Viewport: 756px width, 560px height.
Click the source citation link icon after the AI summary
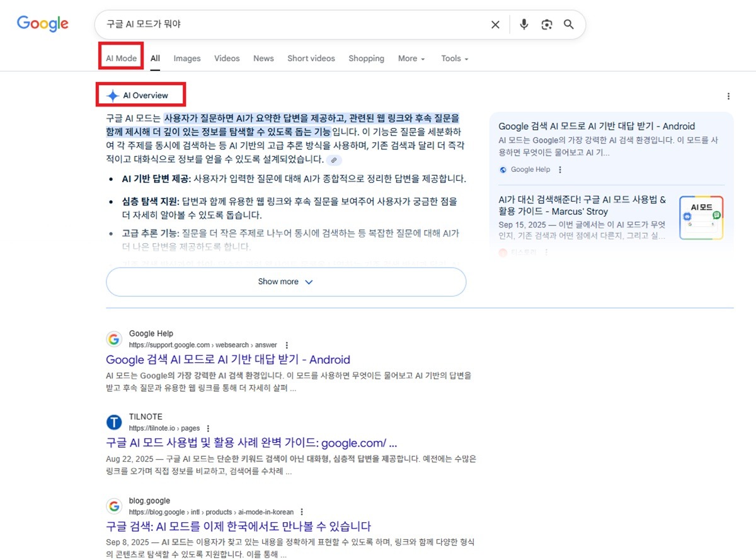[333, 160]
